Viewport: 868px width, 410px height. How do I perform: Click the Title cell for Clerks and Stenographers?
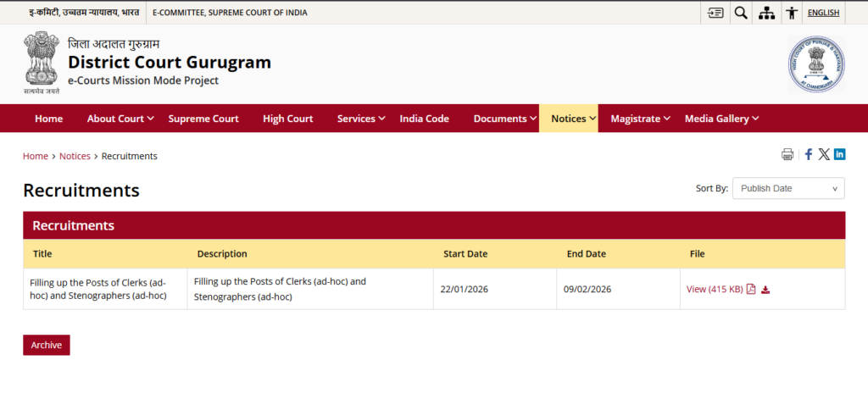click(105, 289)
